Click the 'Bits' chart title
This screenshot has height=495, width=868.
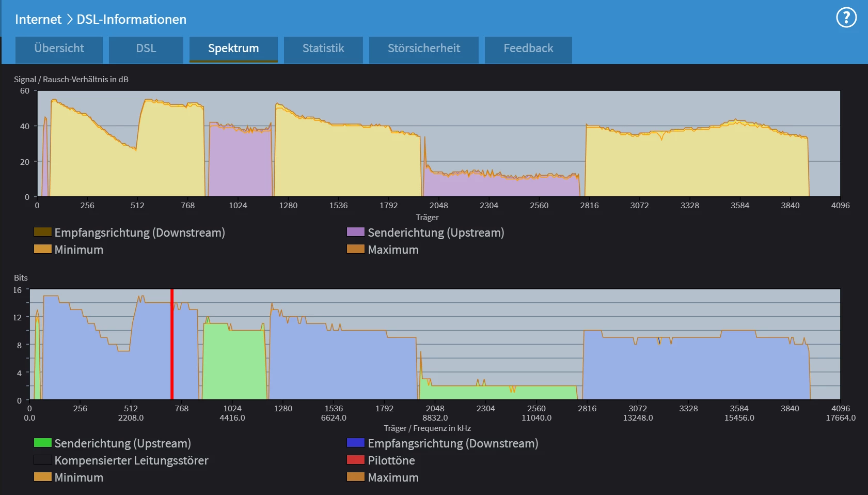pos(21,277)
